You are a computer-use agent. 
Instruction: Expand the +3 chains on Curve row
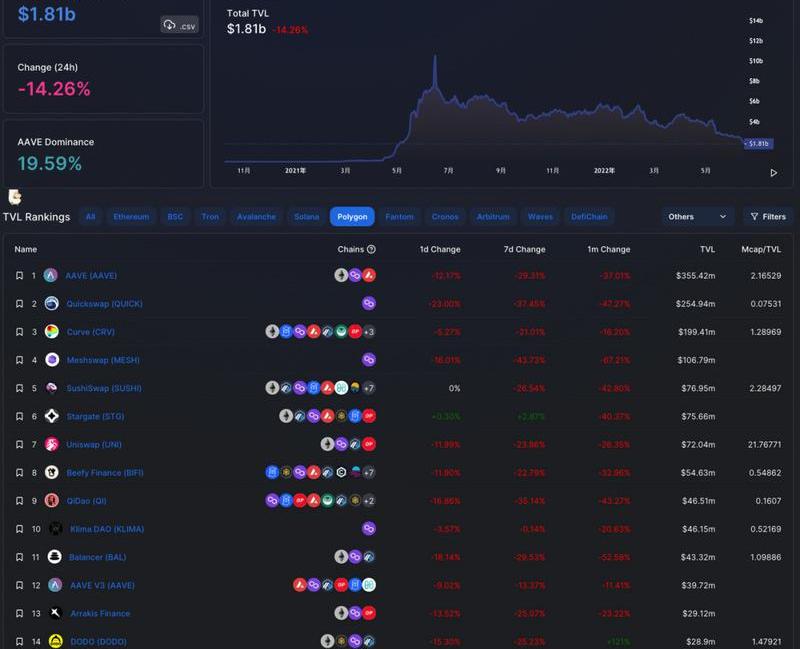click(369, 332)
